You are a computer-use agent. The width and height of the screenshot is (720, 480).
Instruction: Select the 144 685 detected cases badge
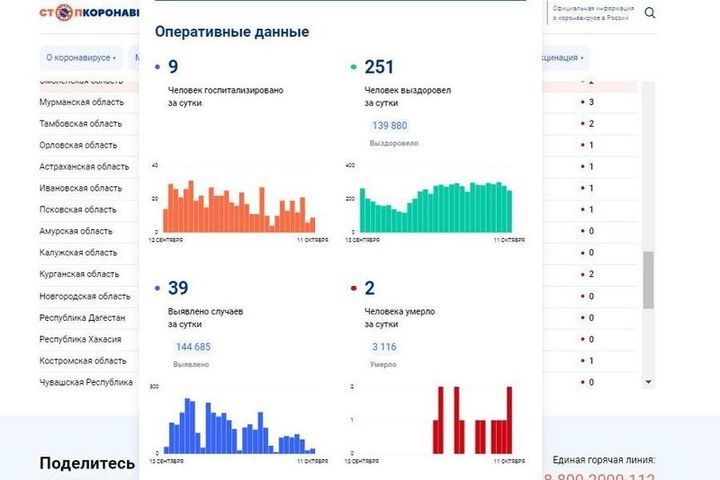[193, 346]
